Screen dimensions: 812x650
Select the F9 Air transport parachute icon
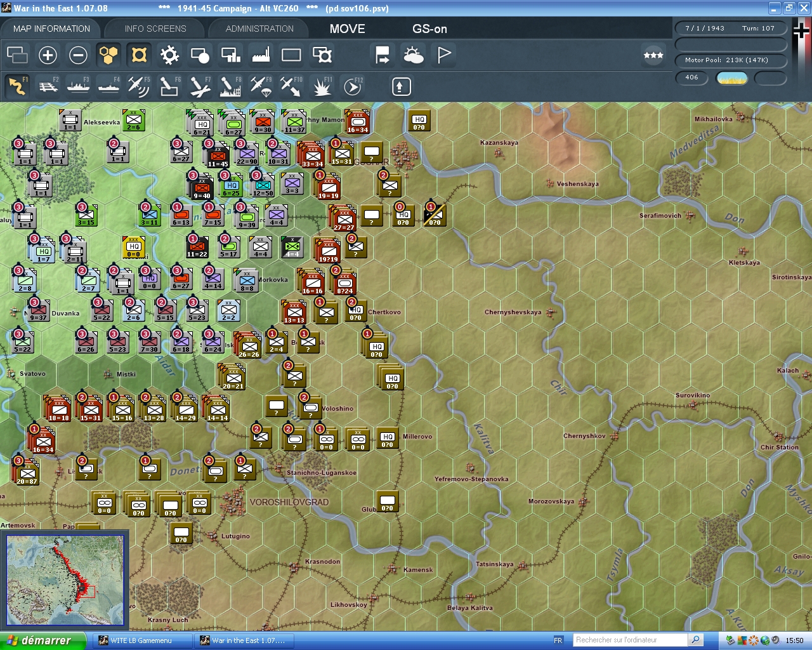pyautogui.click(x=261, y=86)
